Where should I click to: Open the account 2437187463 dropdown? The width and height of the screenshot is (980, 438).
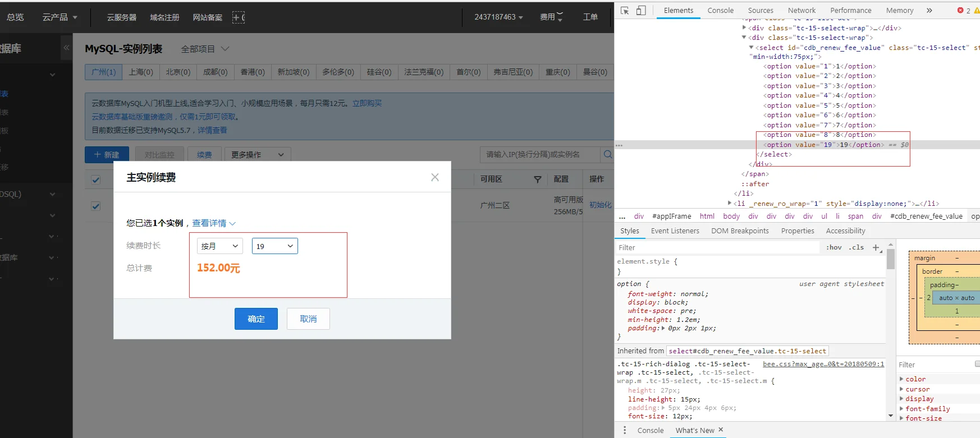point(498,17)
